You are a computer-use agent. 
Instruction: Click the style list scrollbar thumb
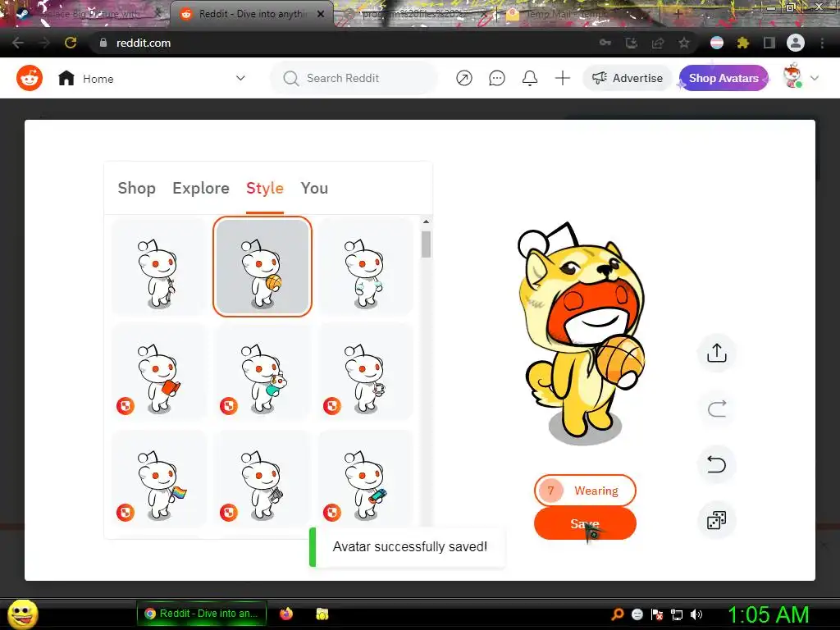(x=426, y=244)
